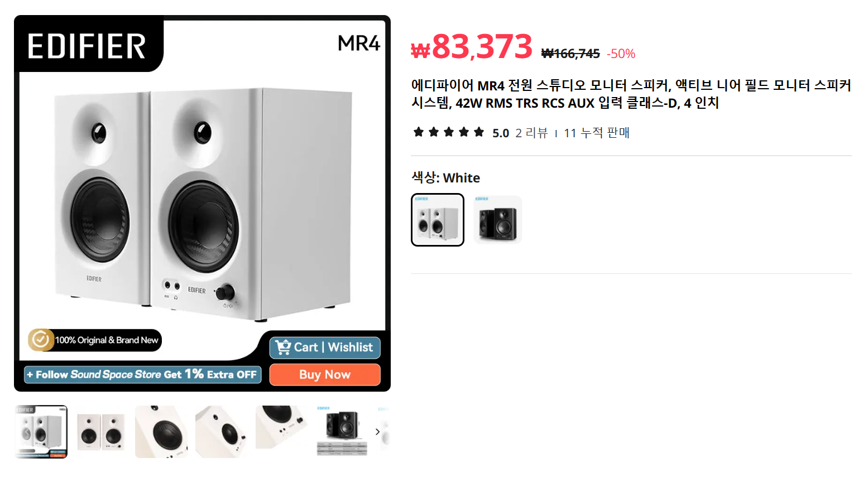
Task: View the second thumbnail showing front speakers
Action: (x=101, y=432)
